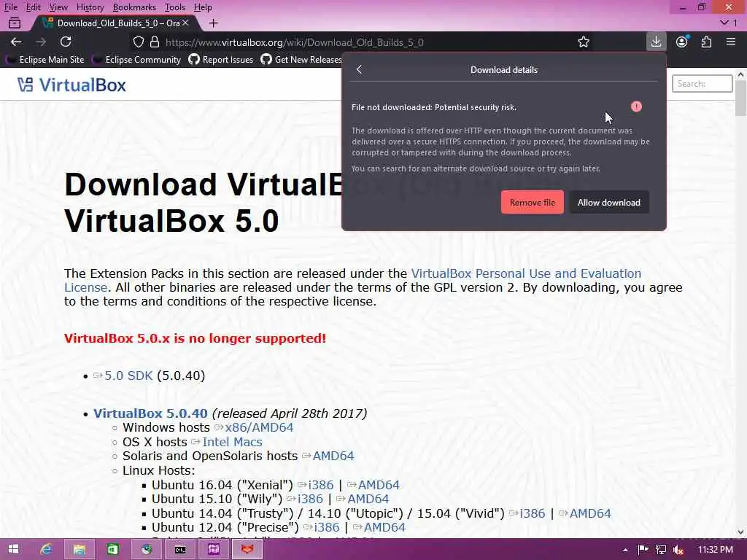Switch to the Firefox taskbar icon

point(247,550)
